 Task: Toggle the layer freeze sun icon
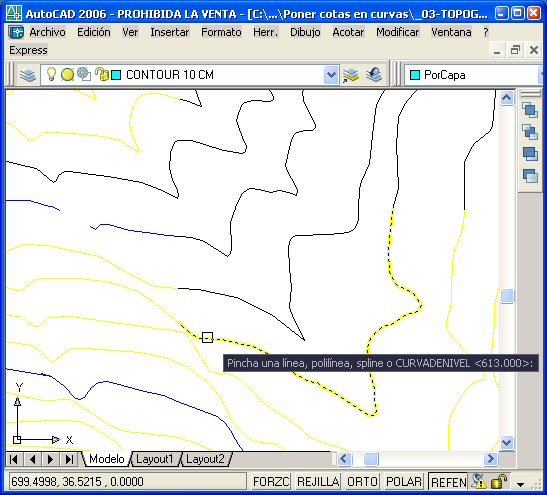pos(67,75)
